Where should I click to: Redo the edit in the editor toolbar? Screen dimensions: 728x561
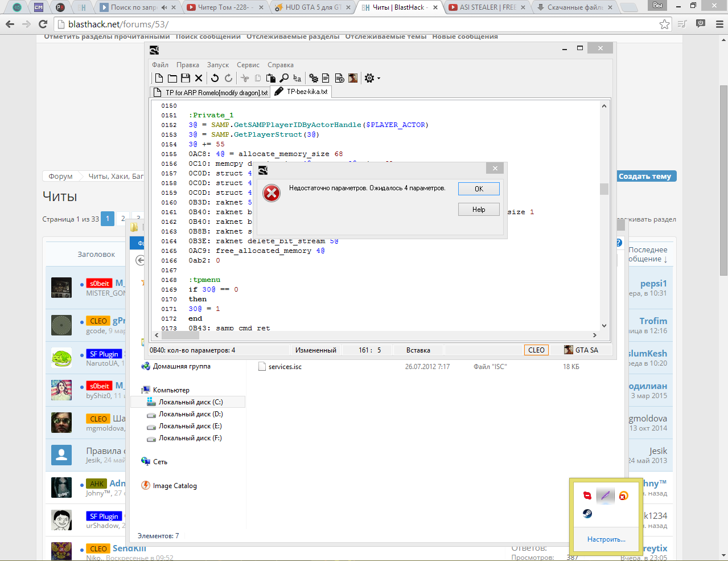(x=228, y=78)
